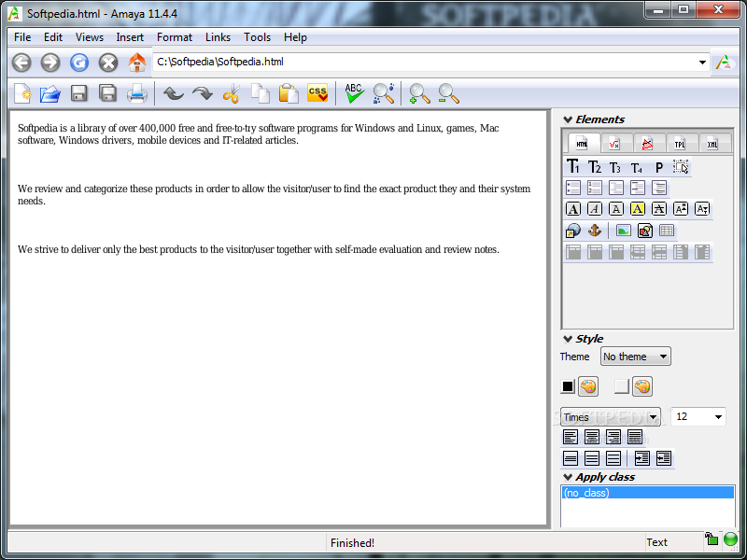
Task: Open the Theme dropdown showing No theme
Action: click(x=636, y=357)
